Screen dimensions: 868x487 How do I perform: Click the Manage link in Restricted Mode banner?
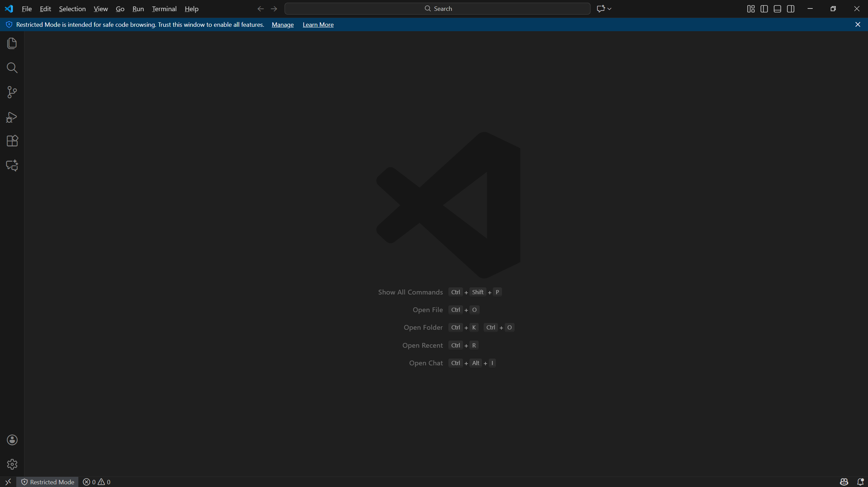[x=283, y=25]
